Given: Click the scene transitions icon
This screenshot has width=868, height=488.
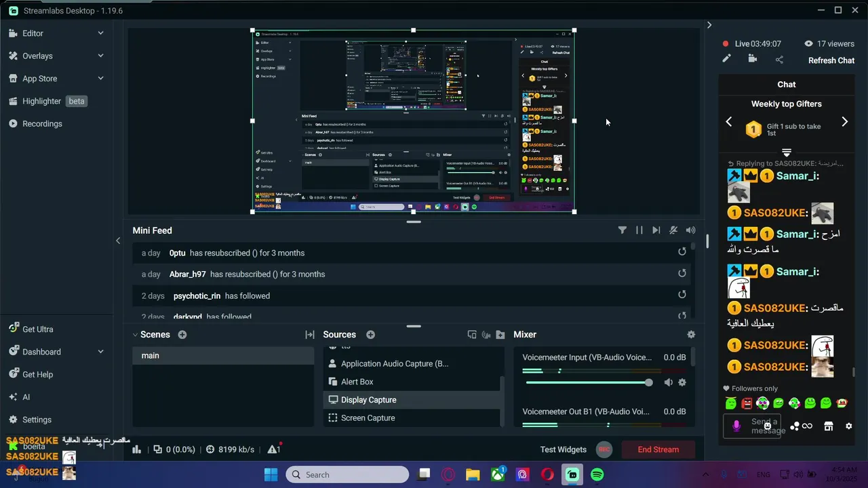Looking at the screenshot, I should [310, 335].
